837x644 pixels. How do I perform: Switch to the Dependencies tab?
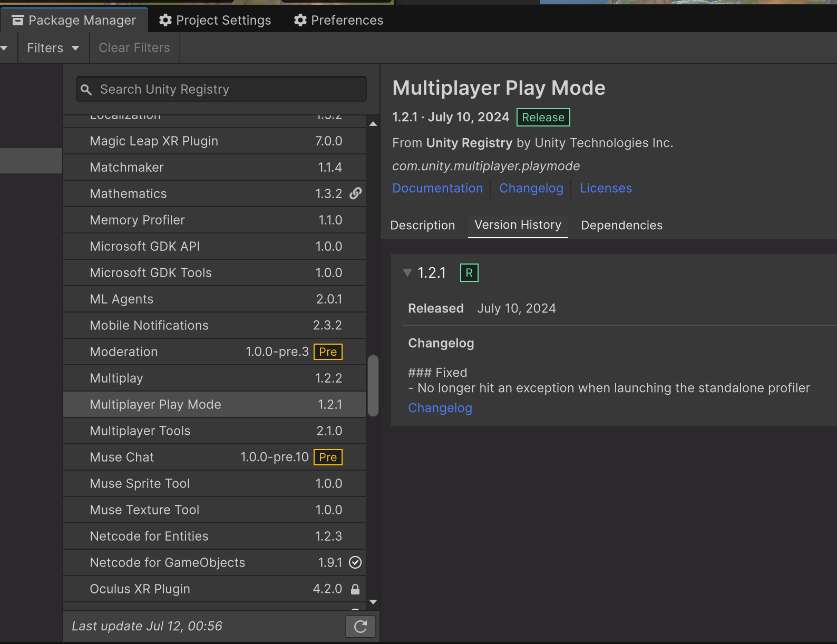[x=621, y=226]
